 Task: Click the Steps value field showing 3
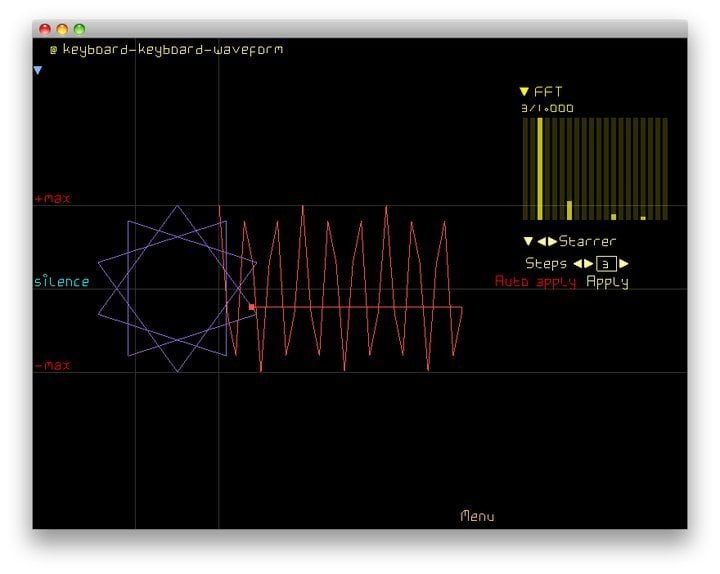[606, 264]
